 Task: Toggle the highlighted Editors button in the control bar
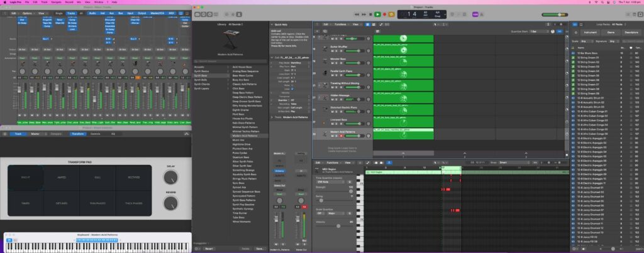coord(239,14)
